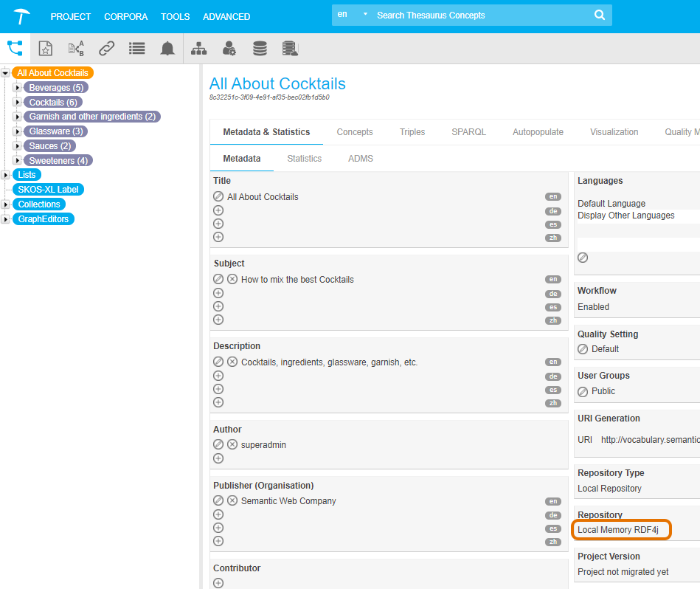Viewport: 700px width, 589px height.
Task: Open the starred document icon
Action: pos(46,49)
